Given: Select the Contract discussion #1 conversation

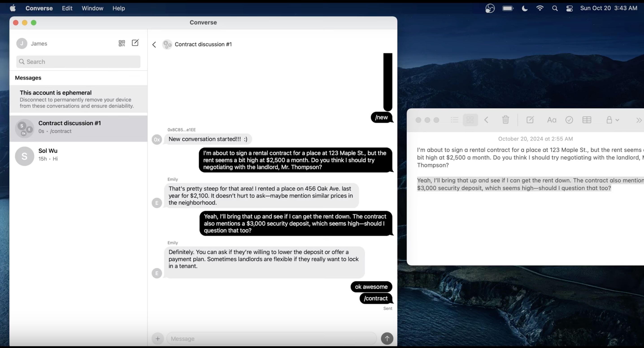Looking at the screenshot, I should [78, 127].
